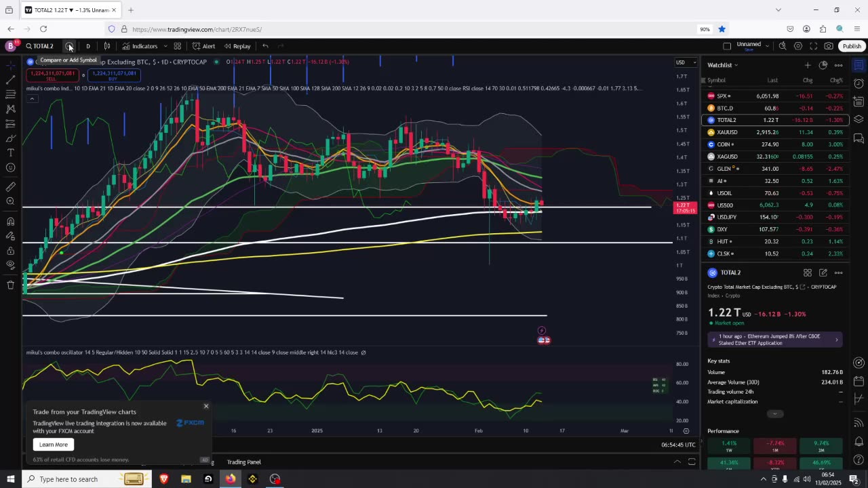This screenshot has width=868, height=488.
Task: Open Compare or Add Symbol
Action: (69, 46)
